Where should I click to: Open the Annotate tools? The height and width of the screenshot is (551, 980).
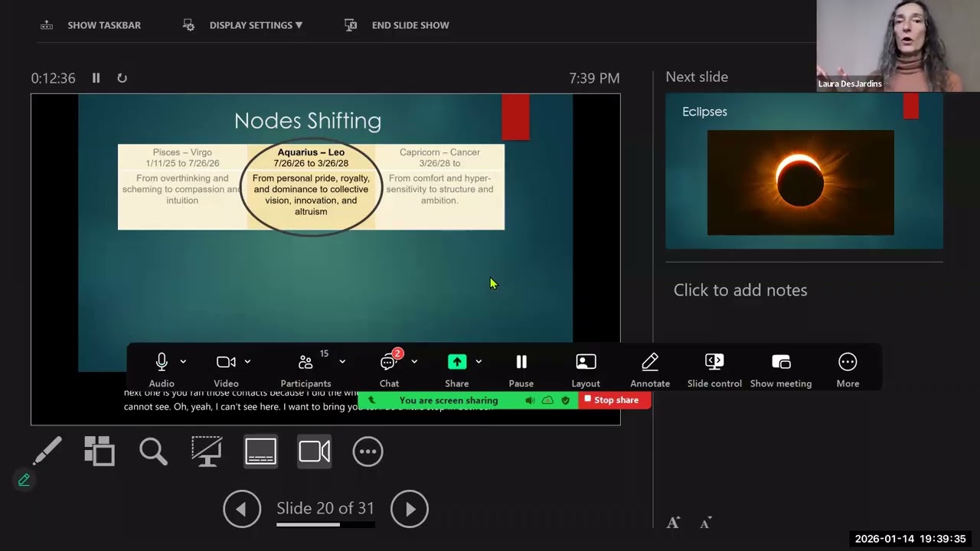point(650,369)
